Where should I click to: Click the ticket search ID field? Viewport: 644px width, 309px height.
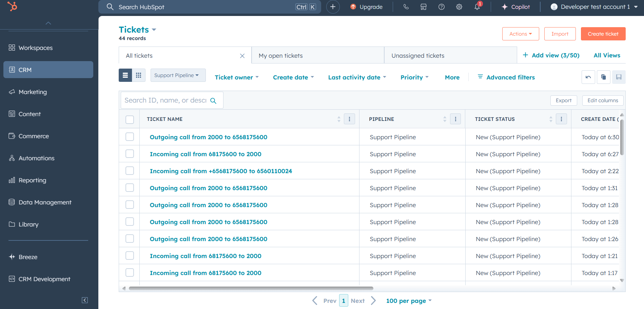[172, 100]
